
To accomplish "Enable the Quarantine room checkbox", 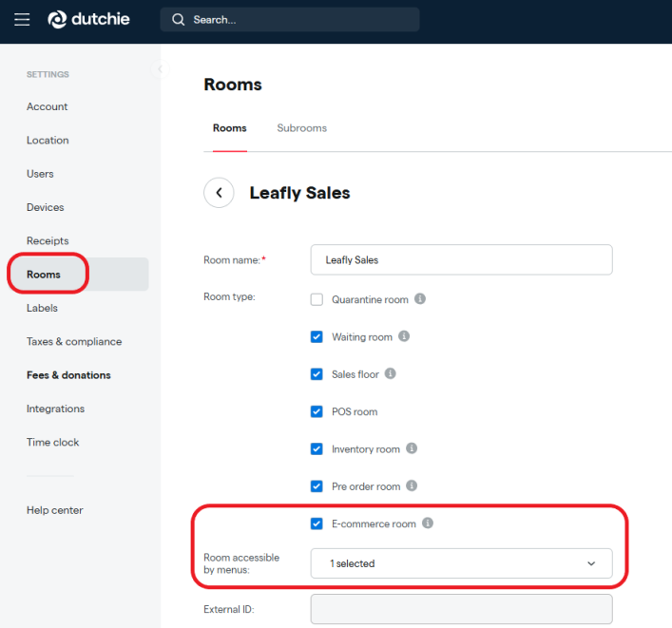I will (317, 299).
